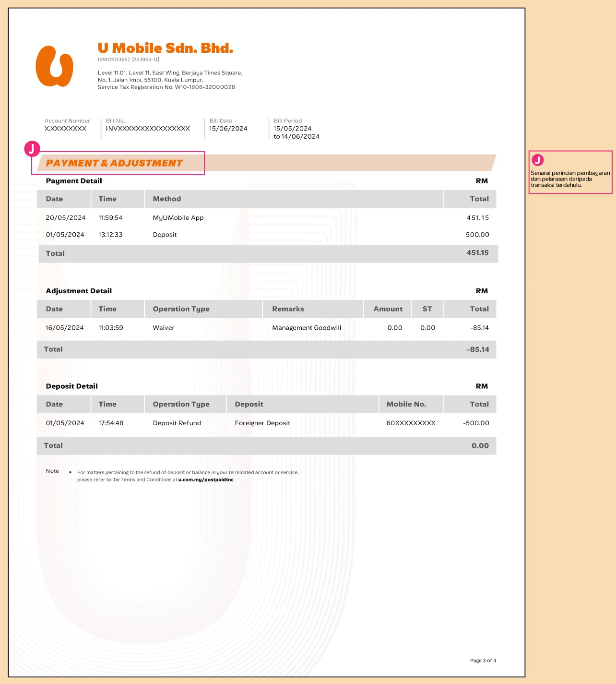This screenshot has height=684, width=616.
Task: Expand the Adjustment Detail section
Action: [x=79, y=290]
